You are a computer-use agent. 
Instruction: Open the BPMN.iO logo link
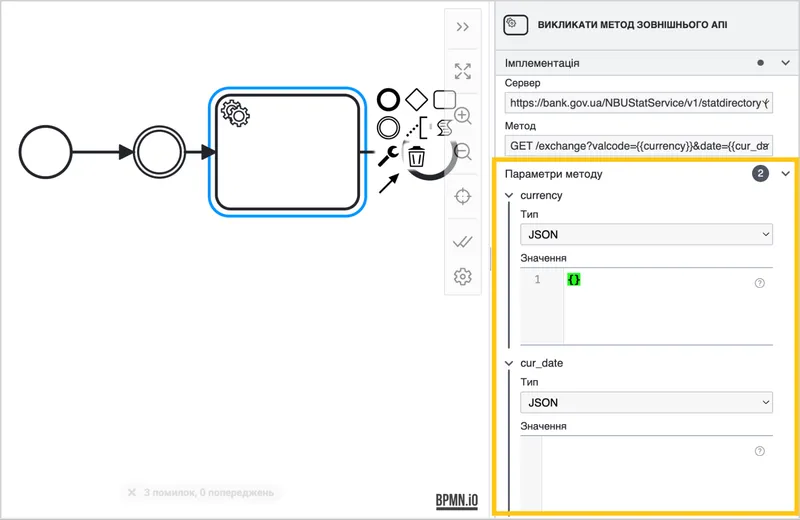[457, 500]
